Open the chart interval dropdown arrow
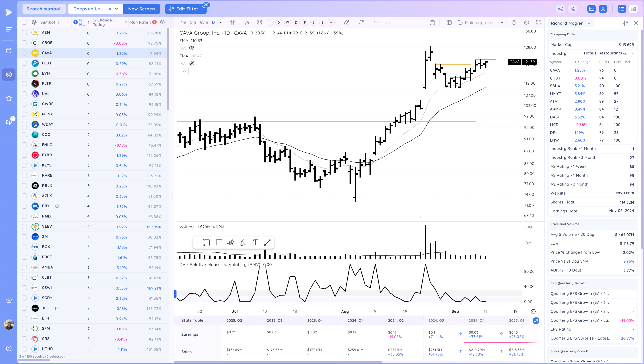This screenshot has height=364, width=644. click(x=221, y=23)
